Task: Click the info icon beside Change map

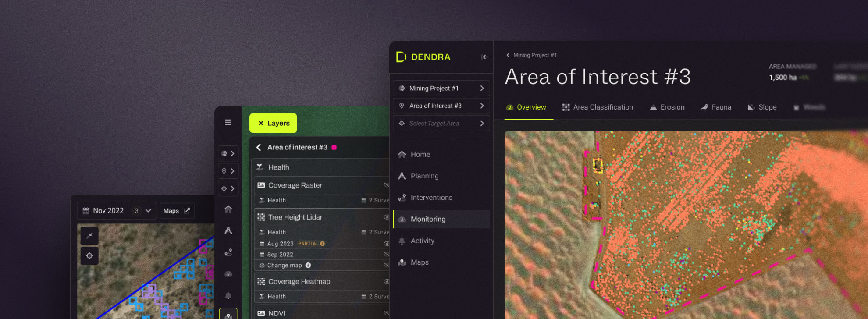Action: pos(308,265)
